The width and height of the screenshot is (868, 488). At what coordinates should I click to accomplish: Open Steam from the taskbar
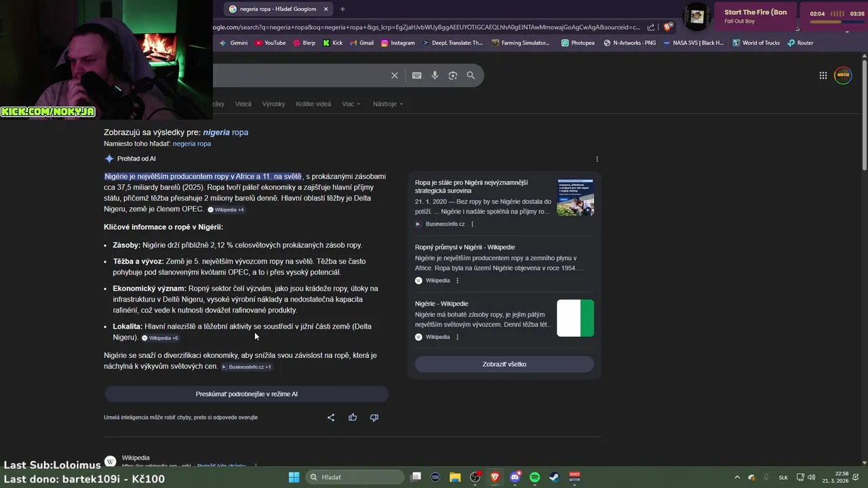coord(554,477)
